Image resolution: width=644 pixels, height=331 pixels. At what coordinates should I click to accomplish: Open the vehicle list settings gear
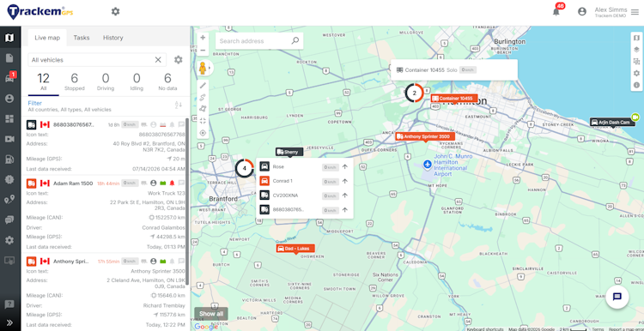pos(179,60)
